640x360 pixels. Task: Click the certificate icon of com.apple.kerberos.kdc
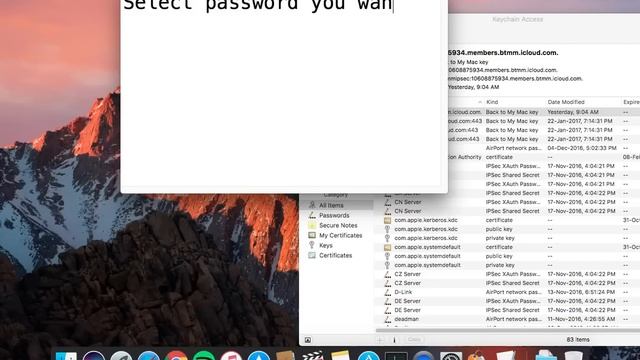coord(387,220)
